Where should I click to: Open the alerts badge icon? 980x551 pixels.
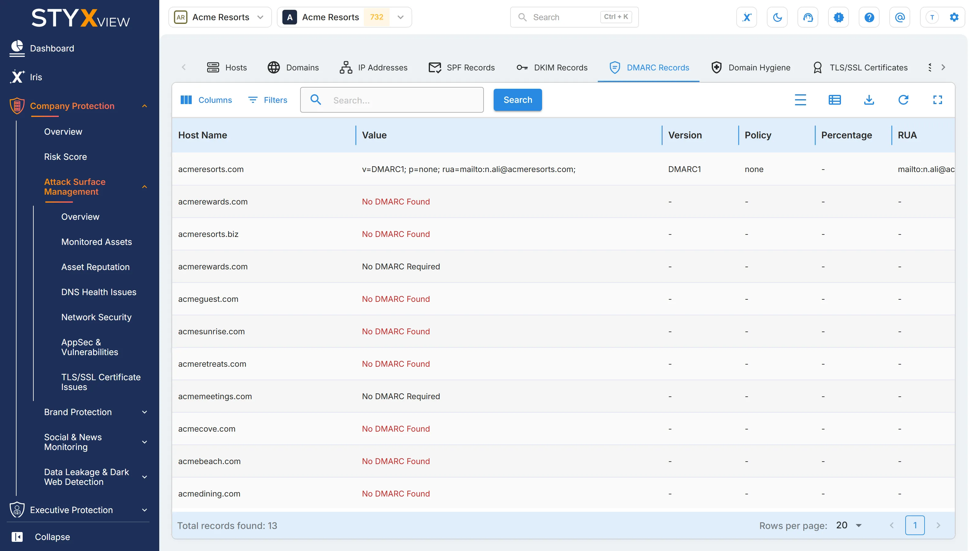point(839,17)
